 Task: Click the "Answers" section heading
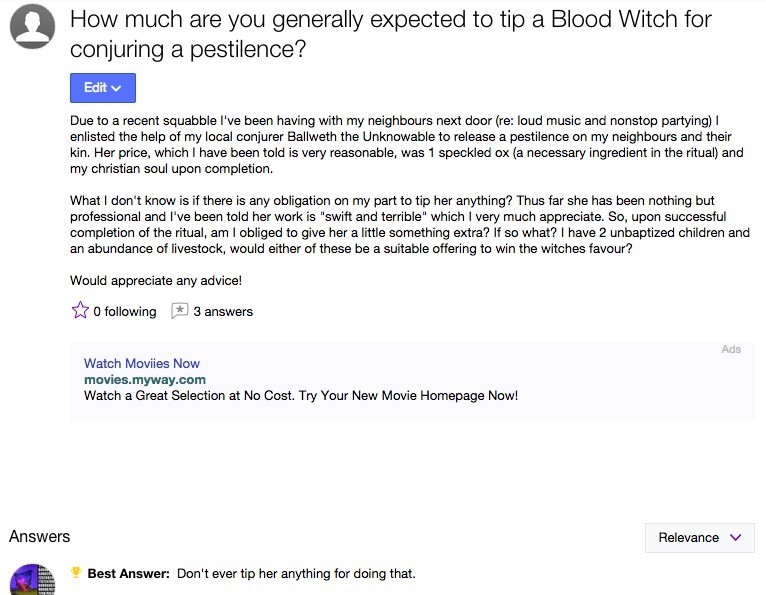[x=40, y=537]
